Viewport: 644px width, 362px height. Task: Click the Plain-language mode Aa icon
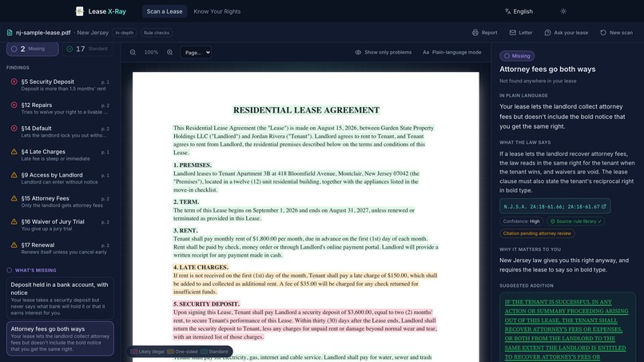pyautogui.click(x=426, y=52)
